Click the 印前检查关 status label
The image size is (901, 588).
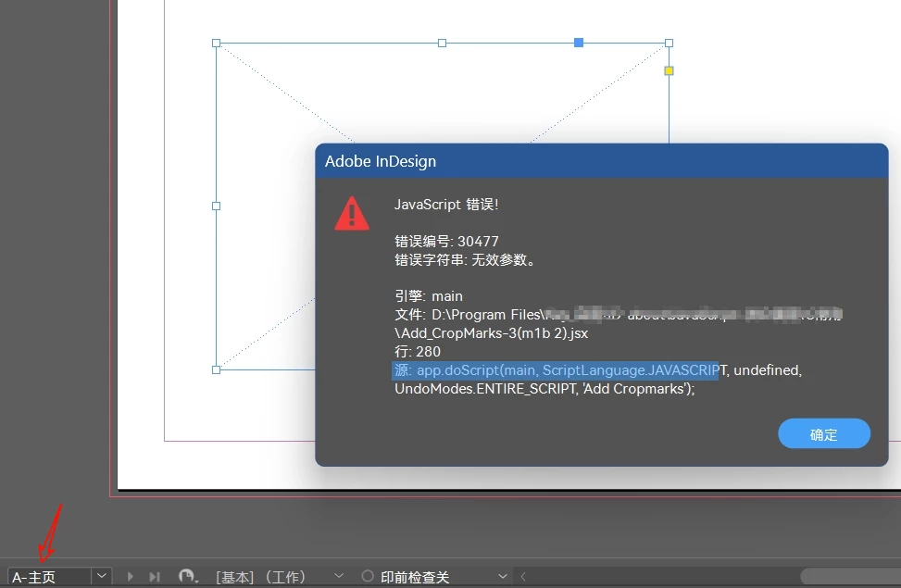[x=415, y=577]
